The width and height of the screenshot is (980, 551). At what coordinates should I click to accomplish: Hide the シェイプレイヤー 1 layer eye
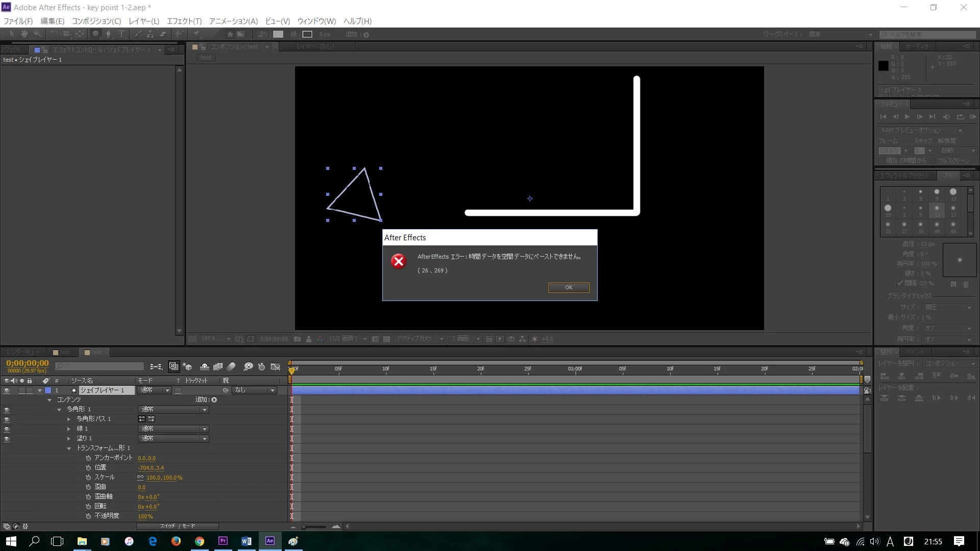[x=7, y=390]
